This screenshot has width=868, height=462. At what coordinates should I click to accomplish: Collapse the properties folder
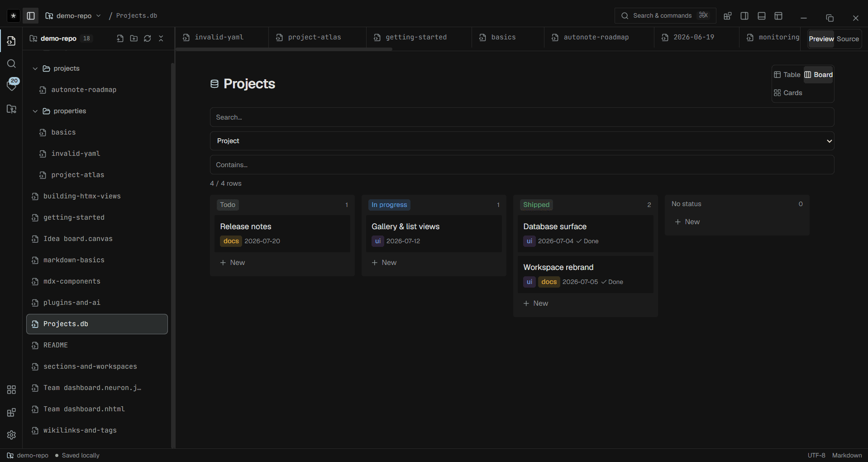[x=35, y=111]
